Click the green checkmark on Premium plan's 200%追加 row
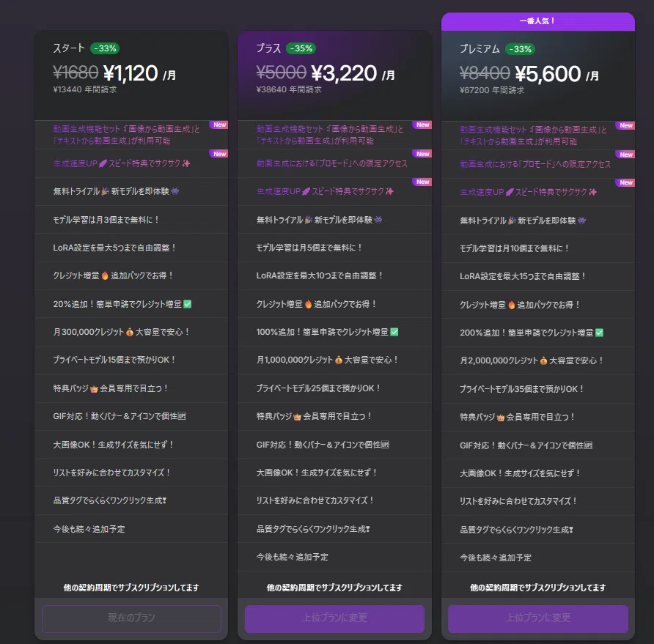 tap(599, 333)
